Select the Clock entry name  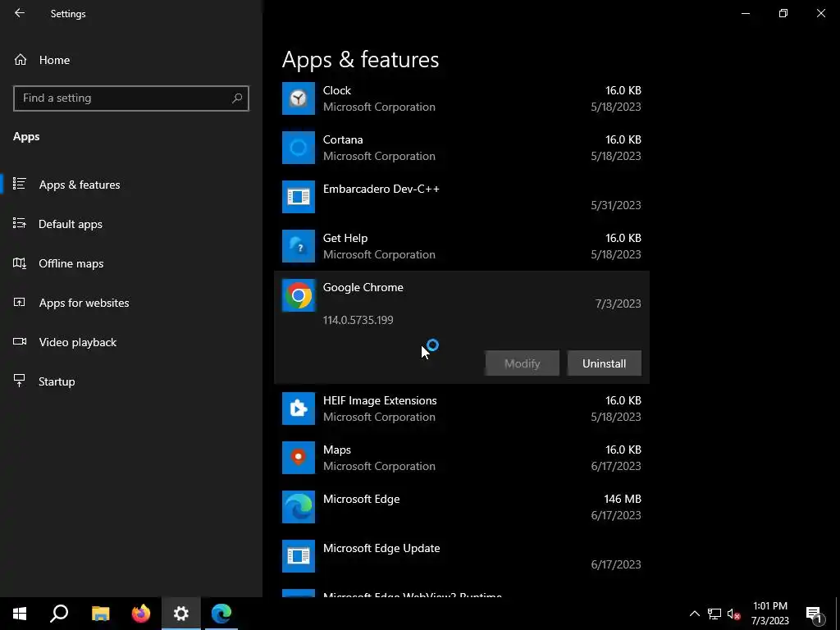tap(337, 90)
